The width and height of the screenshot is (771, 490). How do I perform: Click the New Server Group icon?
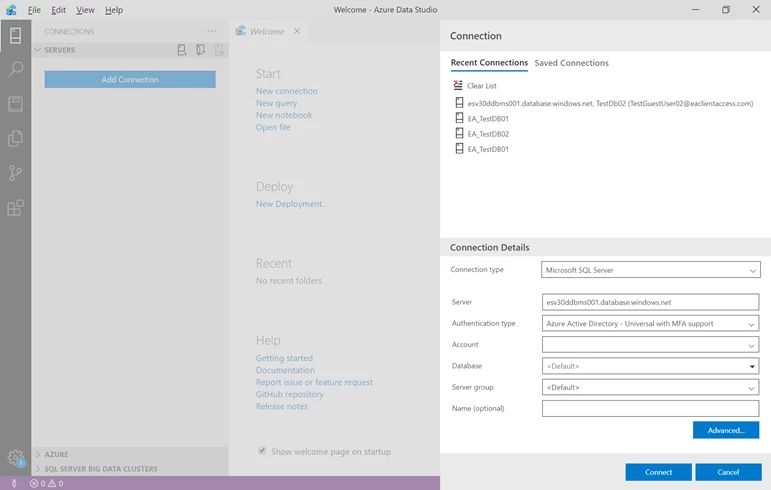201,50
